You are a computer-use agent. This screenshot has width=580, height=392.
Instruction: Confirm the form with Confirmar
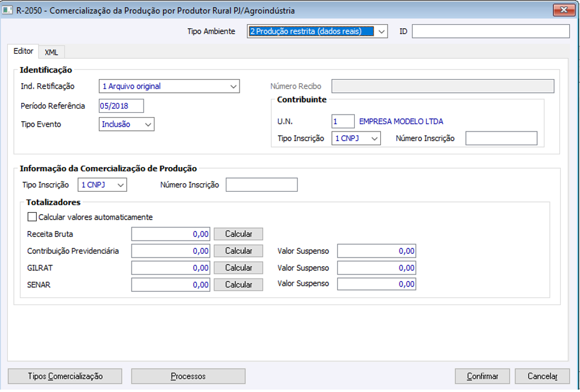point(482,376)
